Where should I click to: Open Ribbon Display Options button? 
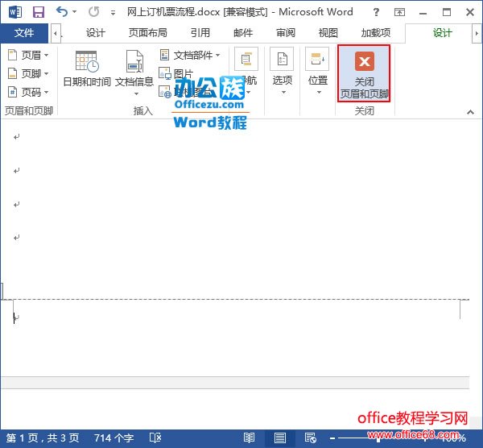pyautogui.click(x=399, y=12)
